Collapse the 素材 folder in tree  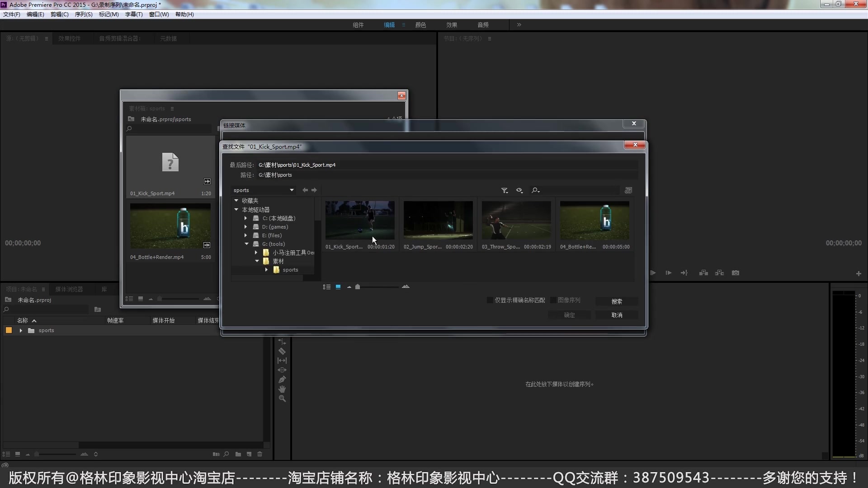pos(257,261)
